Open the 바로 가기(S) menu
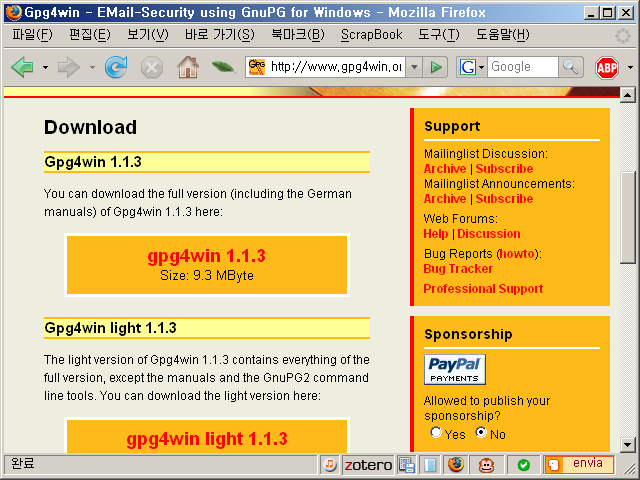Viewport: 640px width, 480px height. [x=220, y=35]
